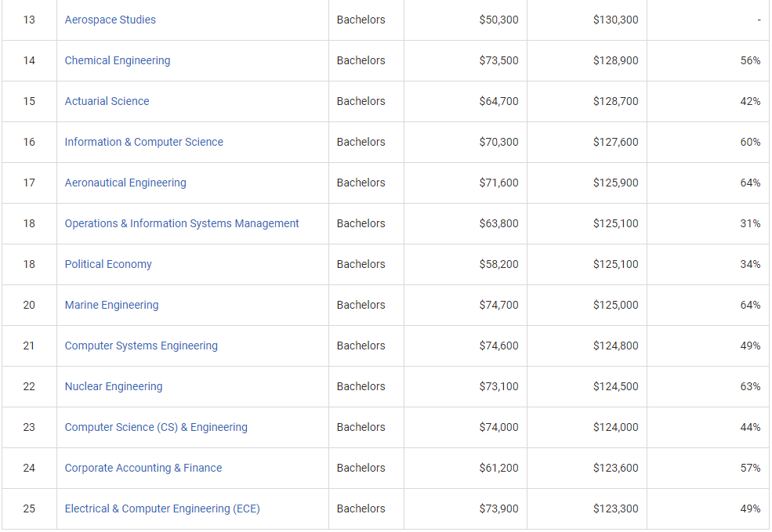Open Electrical & Computer Engineering (ECE) link

pos(162,508)
